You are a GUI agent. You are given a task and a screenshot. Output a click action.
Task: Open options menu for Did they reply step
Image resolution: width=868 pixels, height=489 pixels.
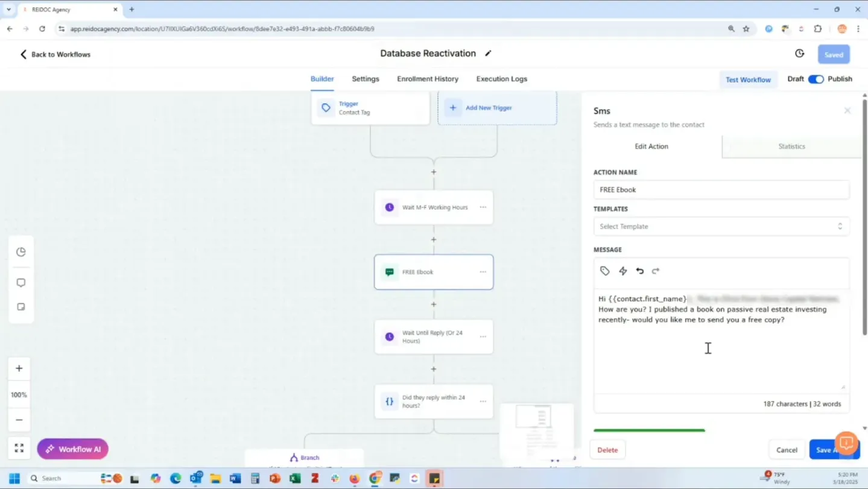[x=483, y=402]
